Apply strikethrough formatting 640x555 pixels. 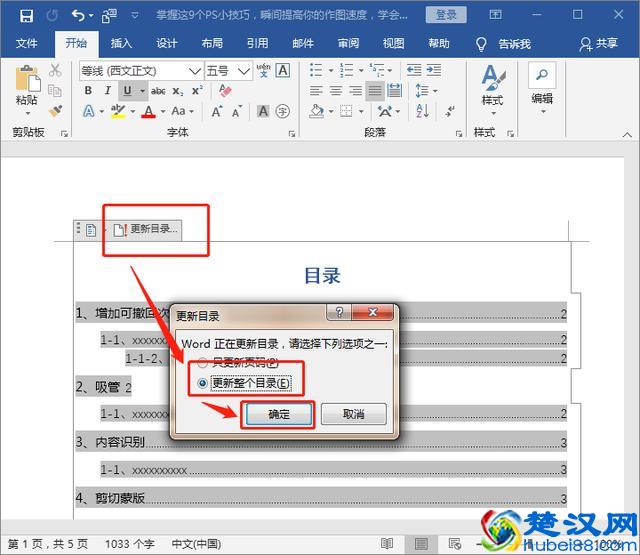158,91
